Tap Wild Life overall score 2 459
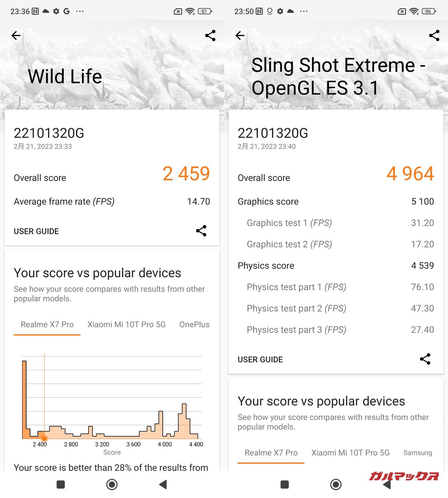 (x=186, y=174)
